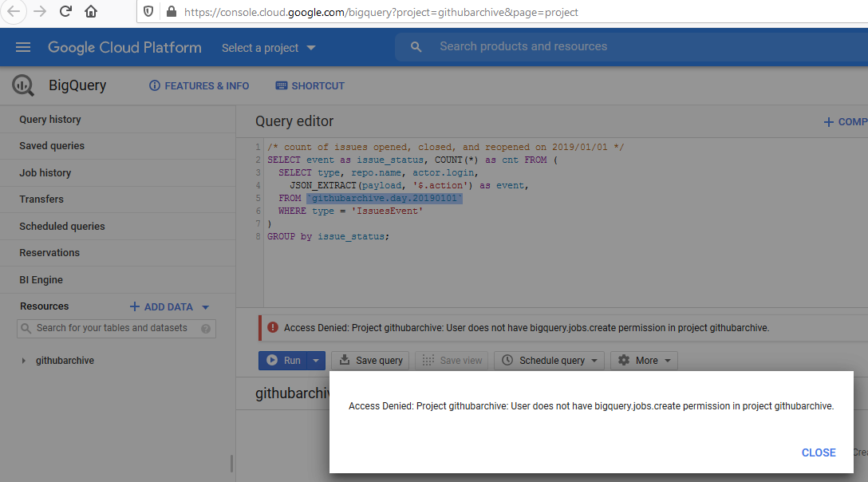
Task: Click the Query editor heading
Action: point(294,121)
